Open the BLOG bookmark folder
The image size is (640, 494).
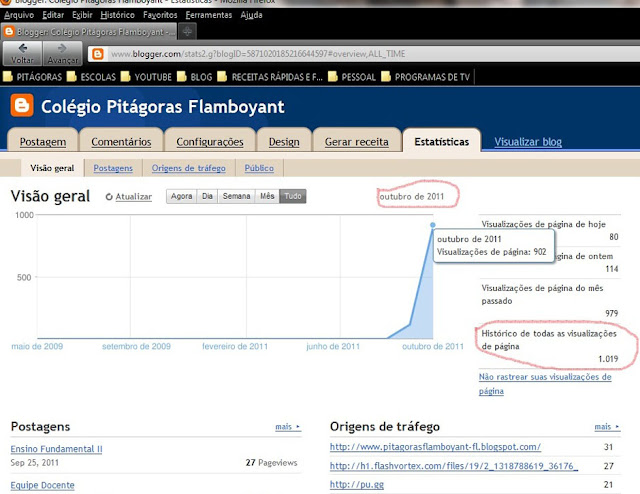point(195,77)
